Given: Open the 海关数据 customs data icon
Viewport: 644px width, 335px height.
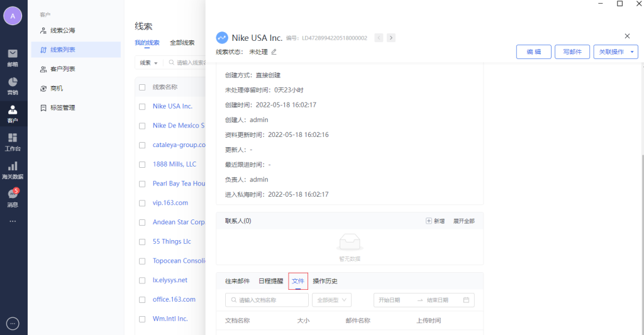Looking at the screenshot, I should pos(13,170).
